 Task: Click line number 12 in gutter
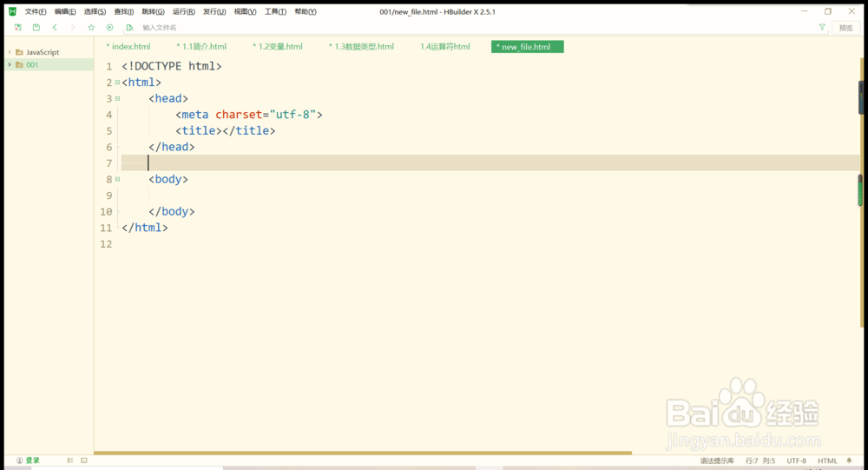pos(106,244)
